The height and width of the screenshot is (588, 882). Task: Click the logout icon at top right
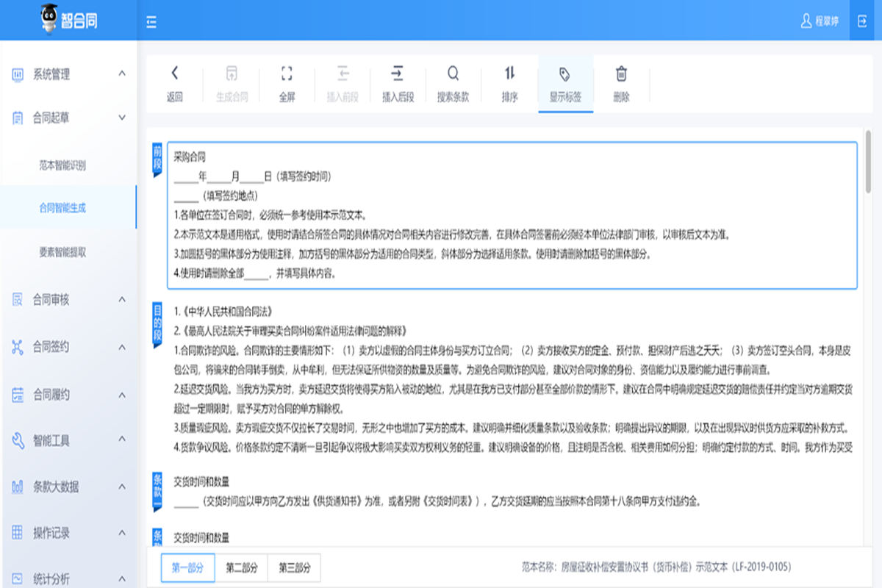[x=861, y=21]
